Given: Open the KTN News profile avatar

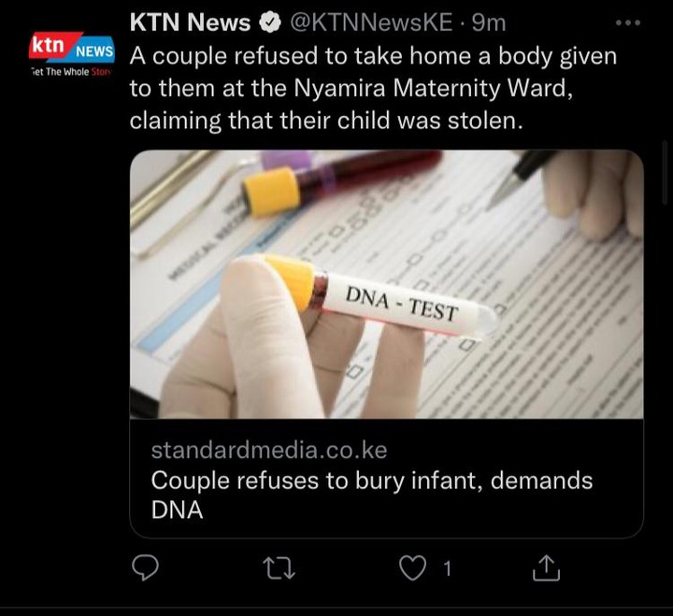Looking at the screenshot, I should 71,54.
